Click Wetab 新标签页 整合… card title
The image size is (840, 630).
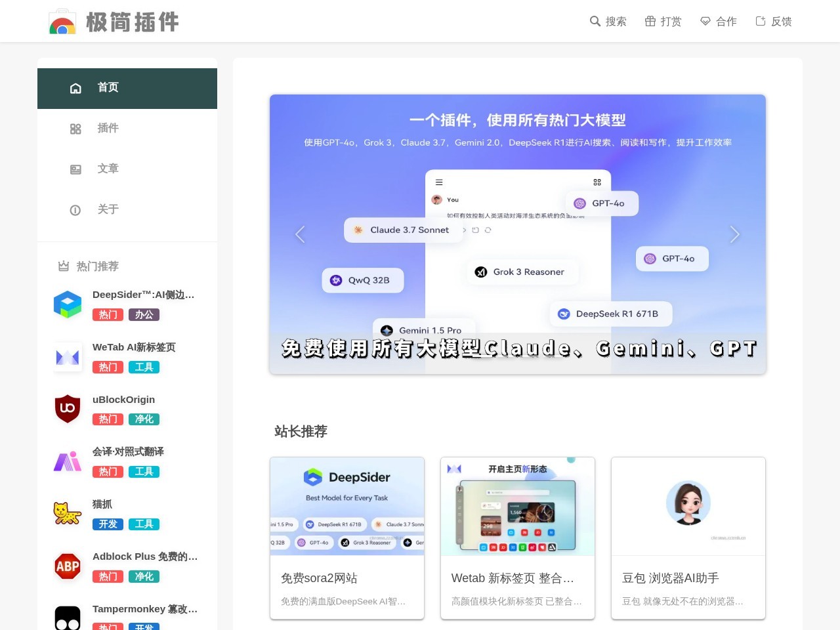(513, 578)
